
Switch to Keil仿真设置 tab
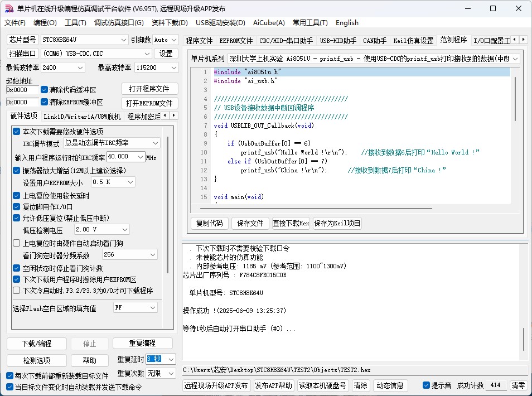pos(413,41)
